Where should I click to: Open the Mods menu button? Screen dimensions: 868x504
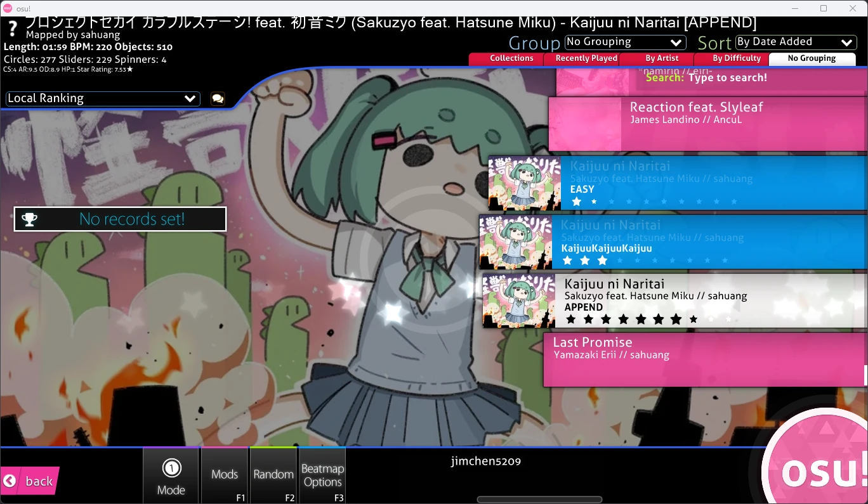225,475
